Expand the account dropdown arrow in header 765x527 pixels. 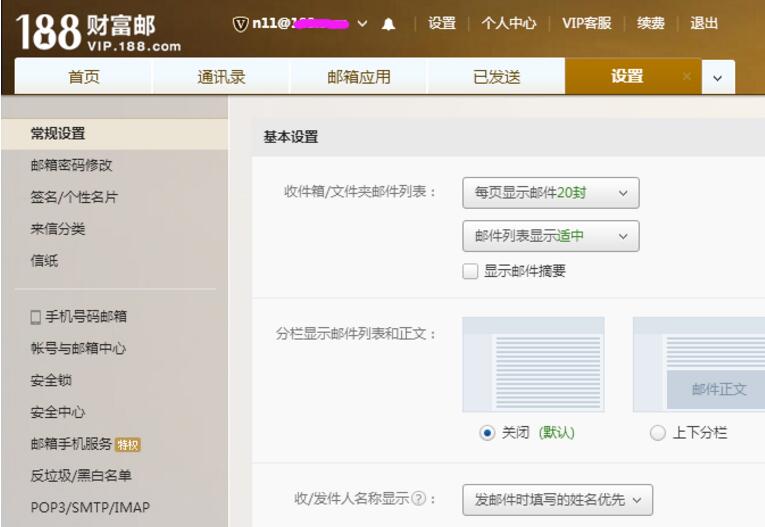point(362,24)
